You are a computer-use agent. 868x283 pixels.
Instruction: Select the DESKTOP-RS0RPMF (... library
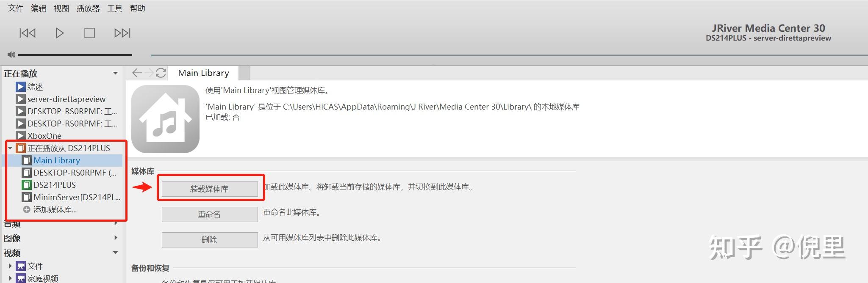coord(75,173)
